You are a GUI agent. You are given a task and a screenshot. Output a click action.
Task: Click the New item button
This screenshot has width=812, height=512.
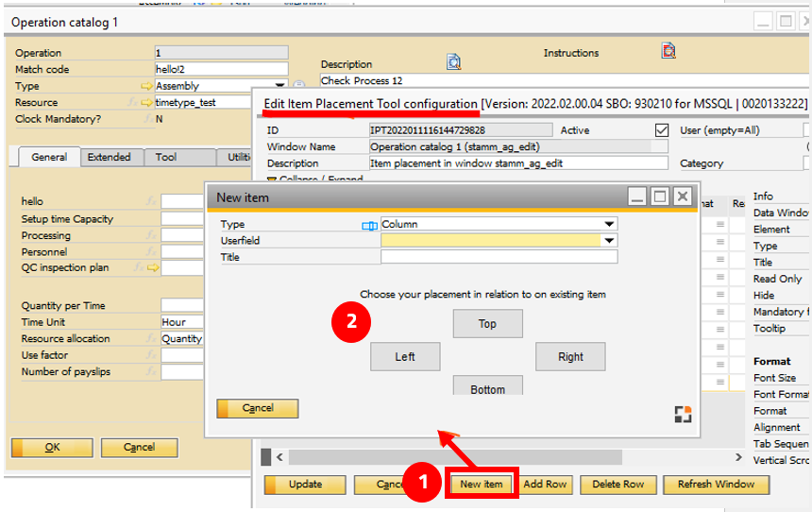[x=481, y=485]
